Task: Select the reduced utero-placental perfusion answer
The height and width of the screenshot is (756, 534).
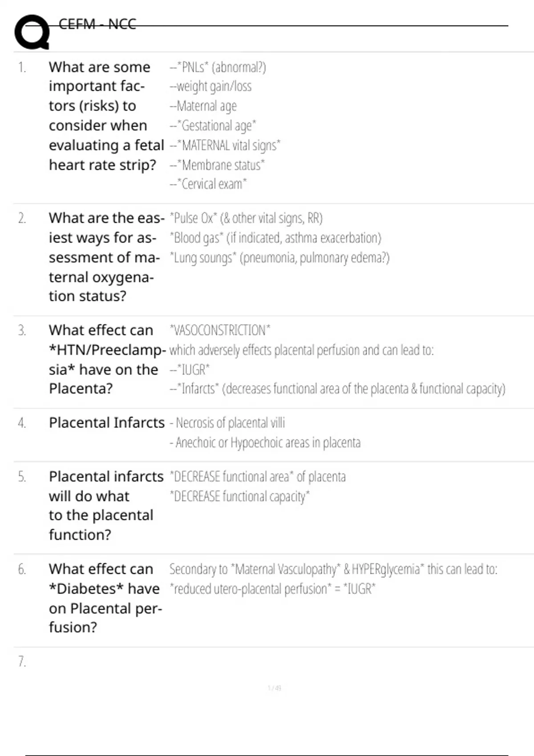Action: [x=272, y=589]
